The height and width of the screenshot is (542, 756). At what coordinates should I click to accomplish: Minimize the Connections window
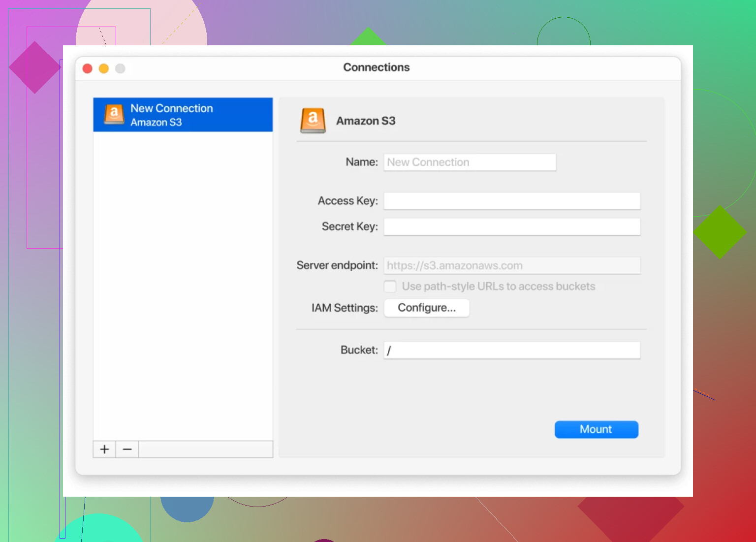[104, 68]
